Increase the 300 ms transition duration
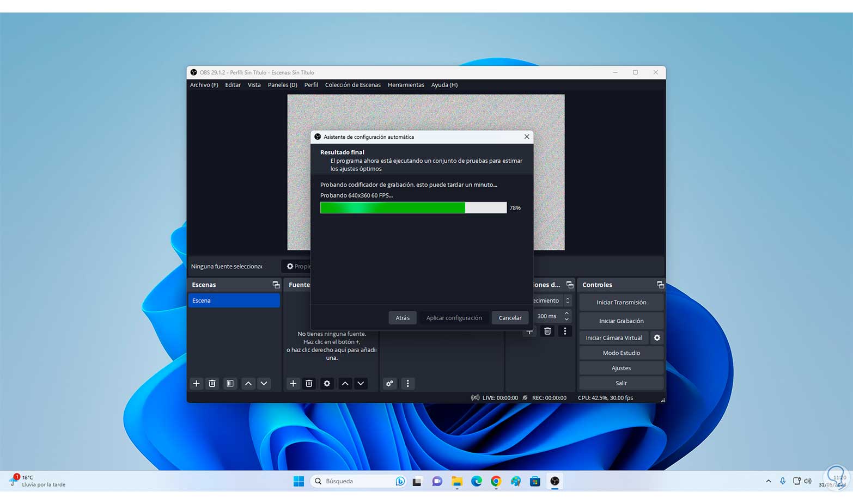Screen dimensions: 853x504 point(566,314)
